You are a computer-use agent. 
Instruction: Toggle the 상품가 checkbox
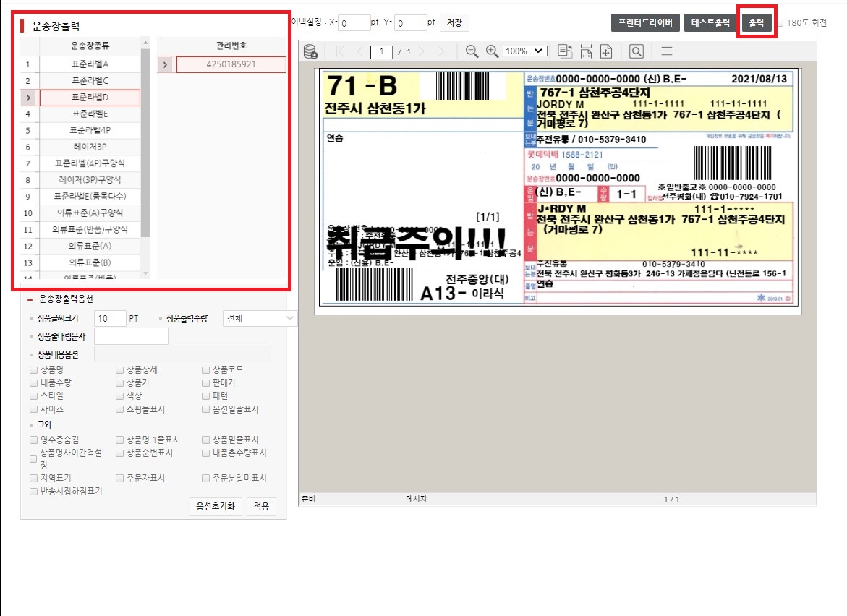[x=119, y=382]
